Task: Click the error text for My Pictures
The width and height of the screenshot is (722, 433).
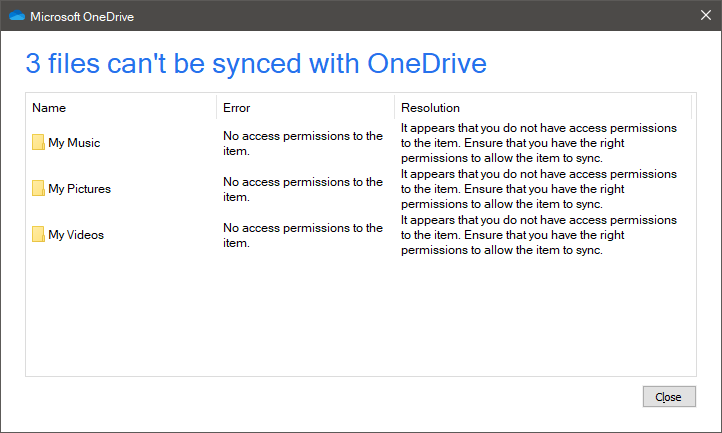Action: click(x=303, y=189)
